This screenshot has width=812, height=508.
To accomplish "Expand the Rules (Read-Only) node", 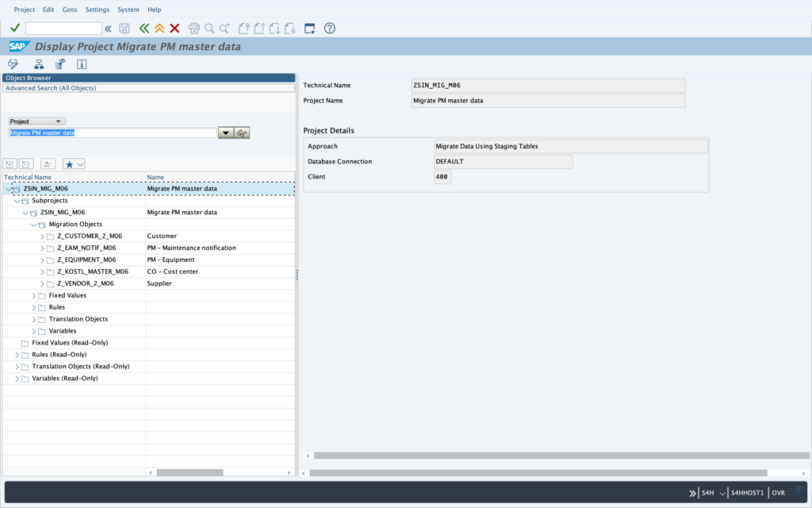I will [17, 355].
